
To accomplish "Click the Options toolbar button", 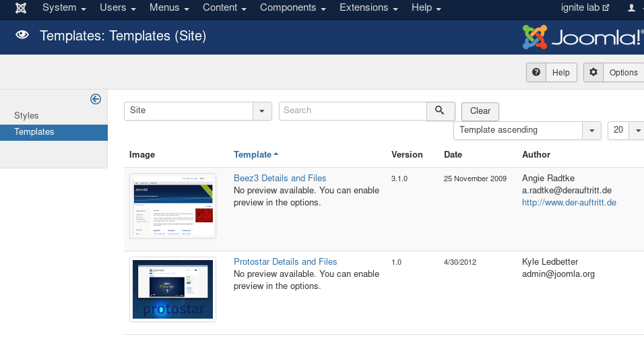I will pos(614,72).
